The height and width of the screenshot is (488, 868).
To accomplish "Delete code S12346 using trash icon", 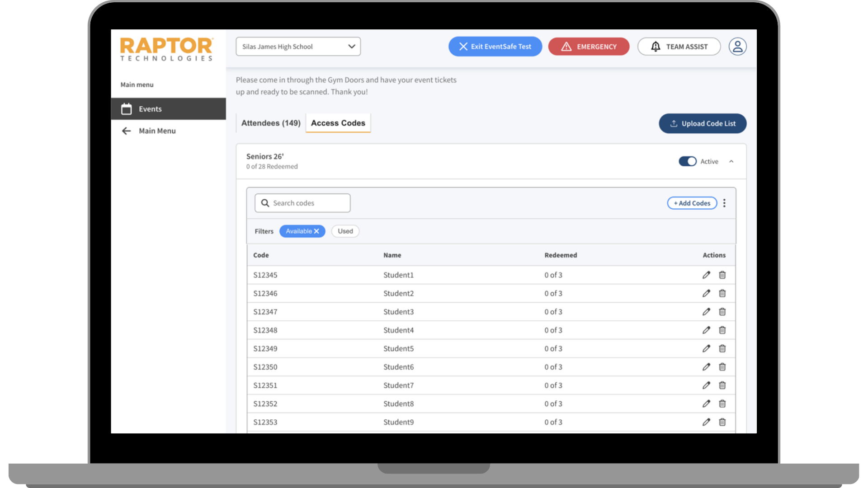I will pos(722,293).
